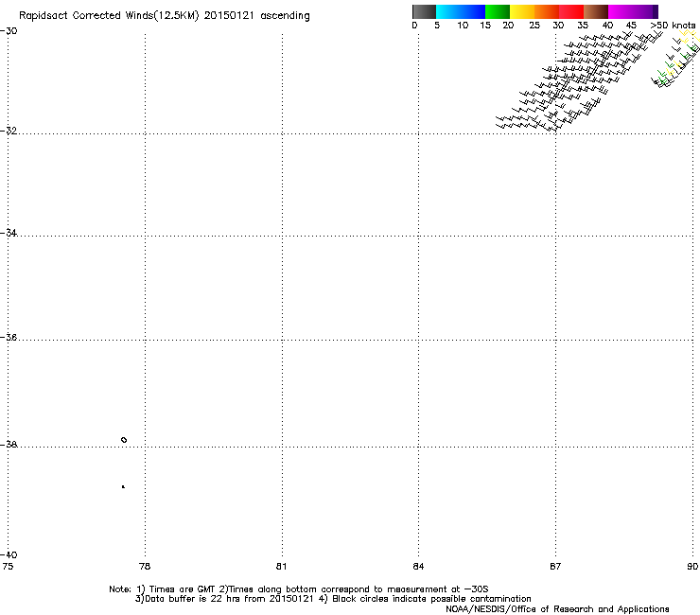Image resolution: width=700 pixels, height=615 pixels.
Task: Click the '81' longitude axis label
Action: tap(281, 567)
